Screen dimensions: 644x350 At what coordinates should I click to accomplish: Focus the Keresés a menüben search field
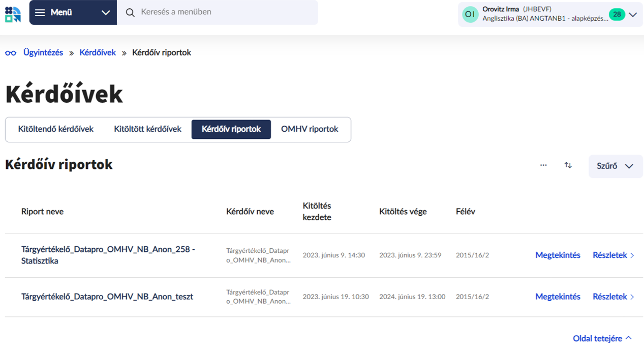tap(218, 12)
